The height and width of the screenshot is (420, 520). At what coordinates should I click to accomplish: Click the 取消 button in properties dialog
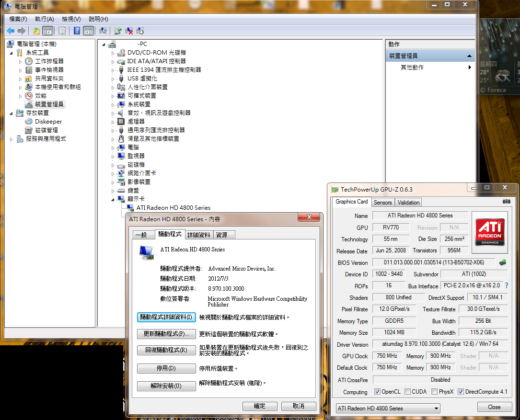tap(299, 406)
